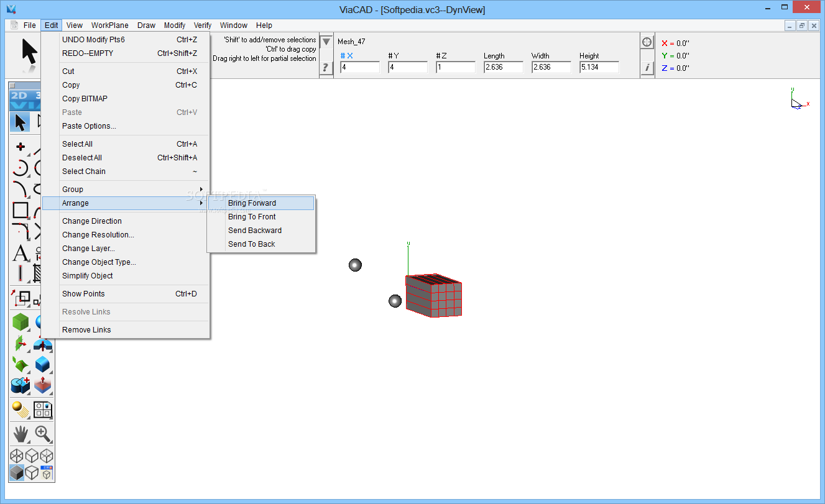The width and height of the screenshot is (825, 504).
Task: Open the Help menu
Action: coord(264,25)
